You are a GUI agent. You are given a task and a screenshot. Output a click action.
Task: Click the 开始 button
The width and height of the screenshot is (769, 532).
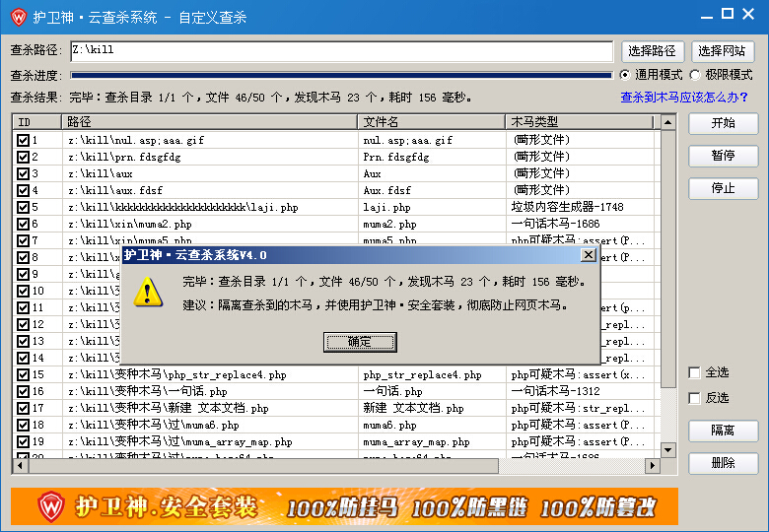tap(724, 123)
